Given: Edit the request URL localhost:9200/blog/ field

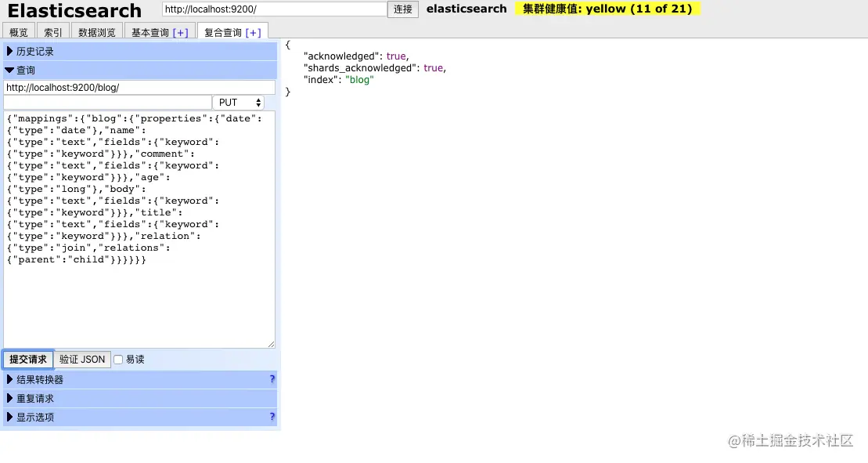Looking at the screenshot, I should tap(139, 88).
